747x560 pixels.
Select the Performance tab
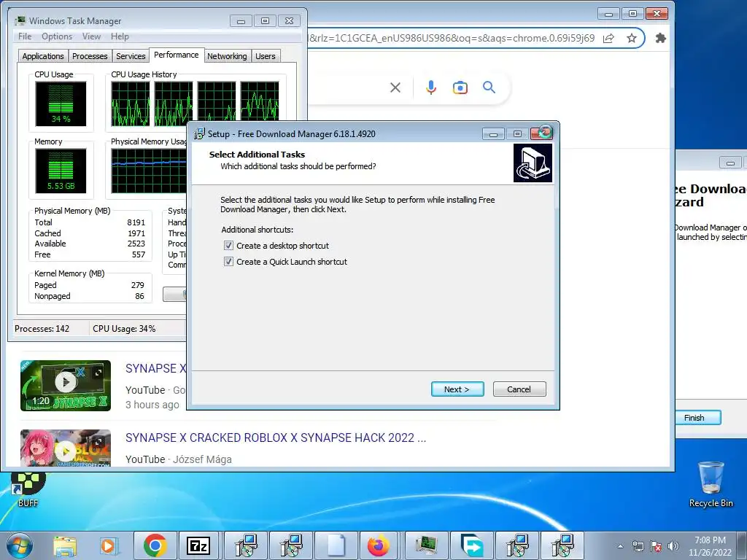pyautogui.click(x=177, y=55)
